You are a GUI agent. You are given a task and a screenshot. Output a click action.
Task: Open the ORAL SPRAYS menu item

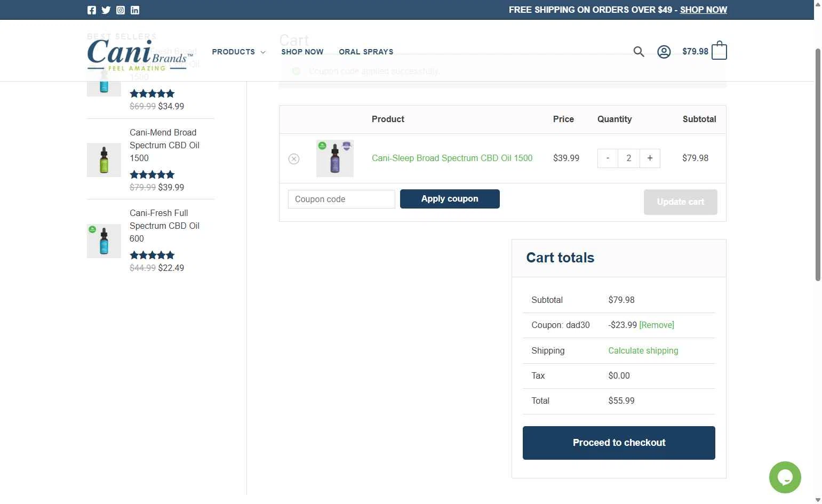(366, 52)
